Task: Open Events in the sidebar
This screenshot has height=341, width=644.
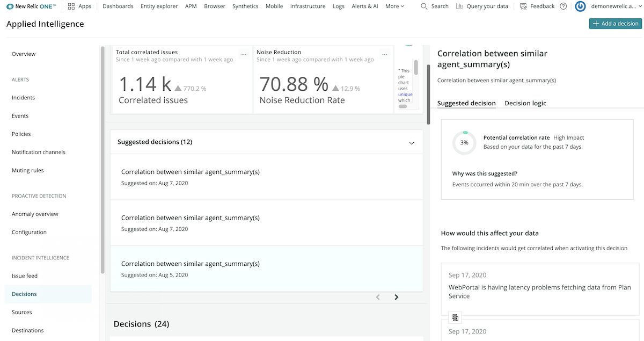Action: click(20, 116)
